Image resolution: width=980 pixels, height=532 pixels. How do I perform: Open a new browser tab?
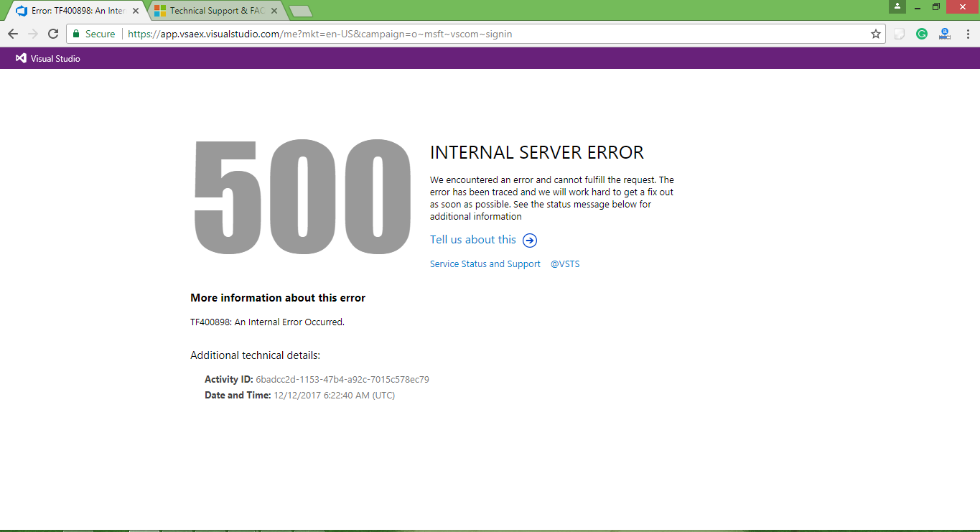[x=300, y=11]
